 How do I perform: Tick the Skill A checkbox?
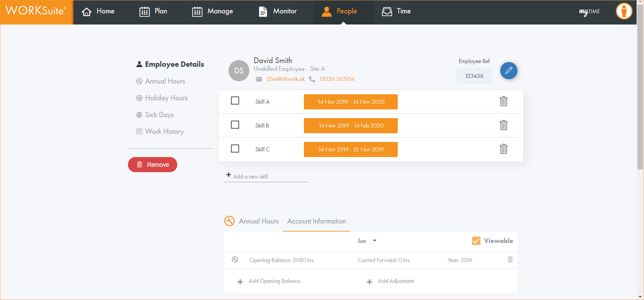click(x=235, y=101)
